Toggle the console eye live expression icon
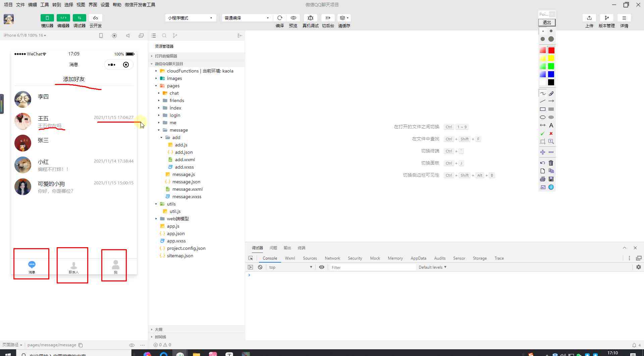 point(321,267)
